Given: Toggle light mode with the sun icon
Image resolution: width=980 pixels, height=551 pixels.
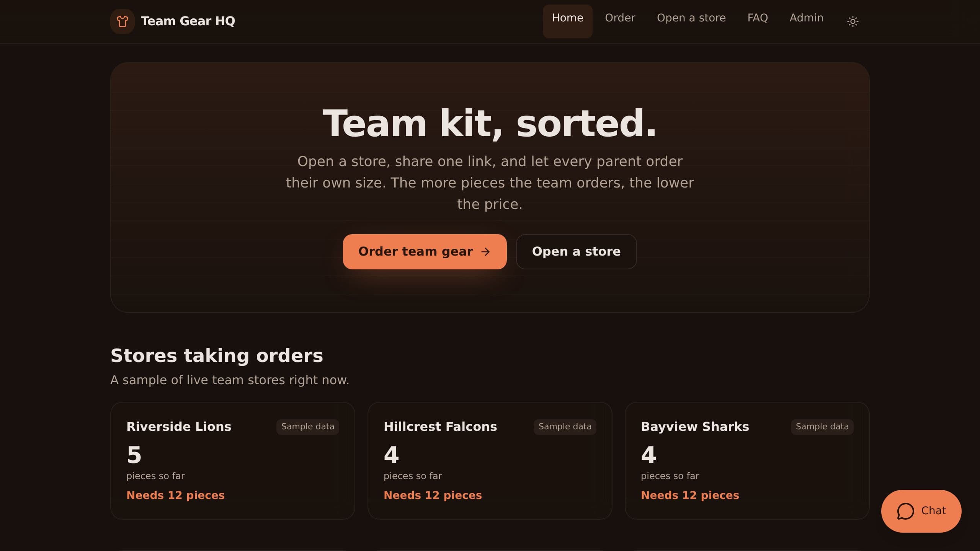Looking at the screenshot, I should 853,21.
